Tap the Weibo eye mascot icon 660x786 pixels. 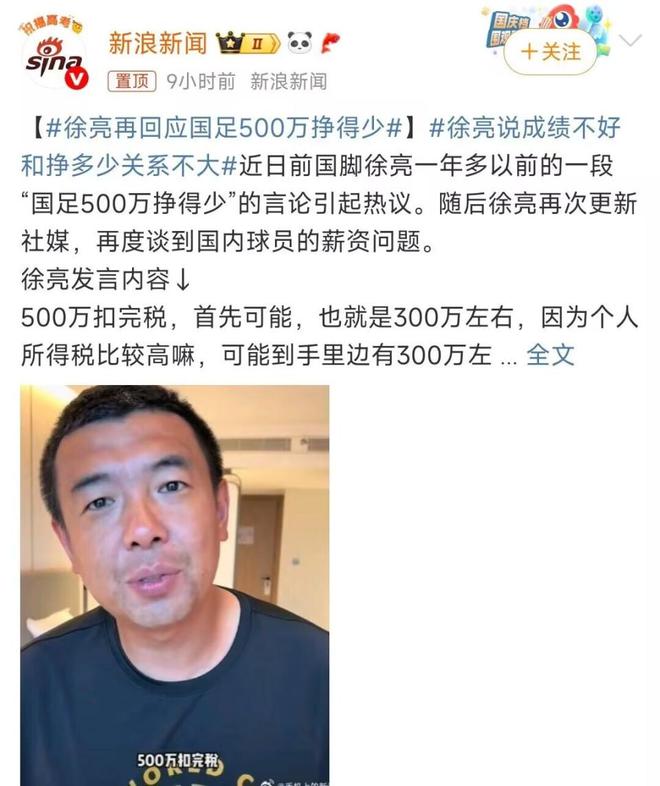pyautogui.click(x=560, y=18)
